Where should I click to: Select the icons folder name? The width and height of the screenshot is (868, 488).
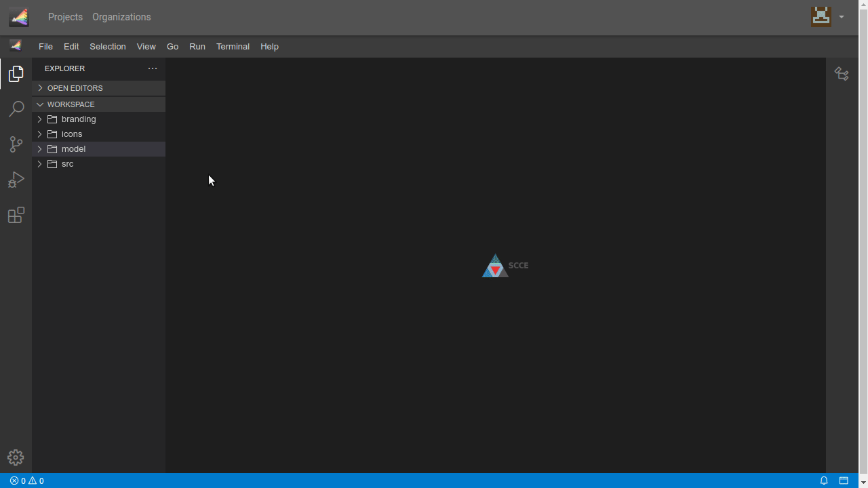coord(72,134)
